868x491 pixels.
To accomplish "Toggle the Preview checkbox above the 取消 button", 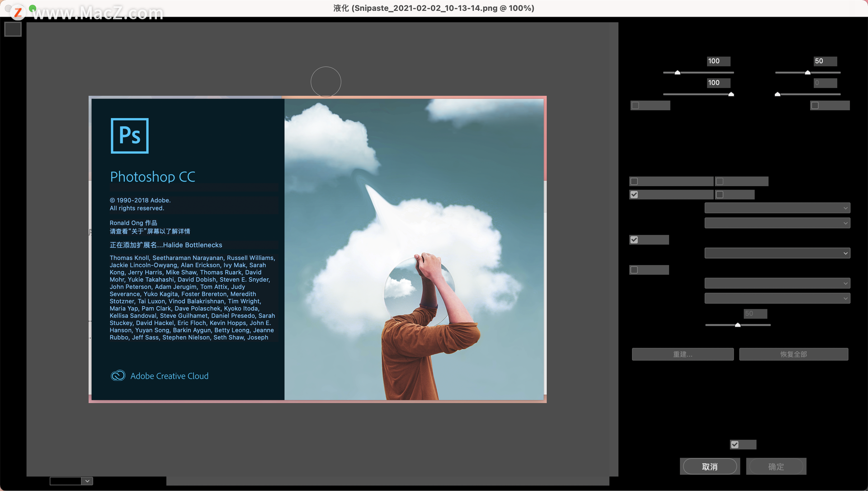I will click(x=735, y=444).
